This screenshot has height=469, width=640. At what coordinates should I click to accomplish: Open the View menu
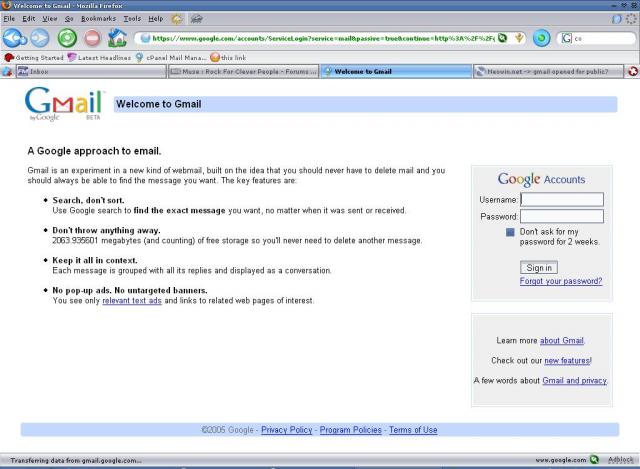pyautogui.click(x=50, y=19)
